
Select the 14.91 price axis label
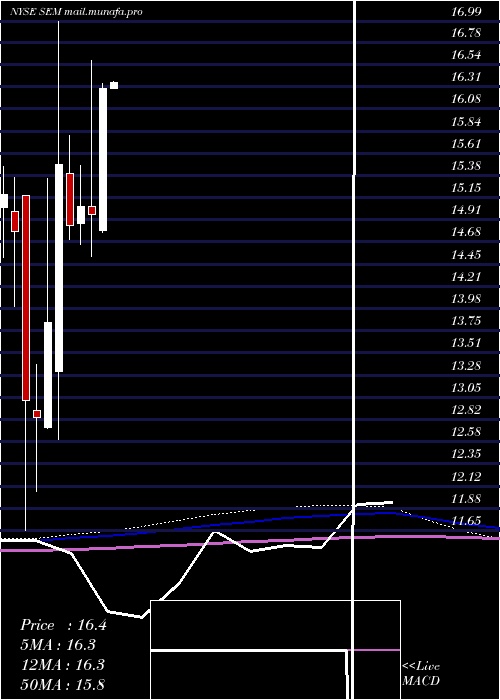[466, 210]
